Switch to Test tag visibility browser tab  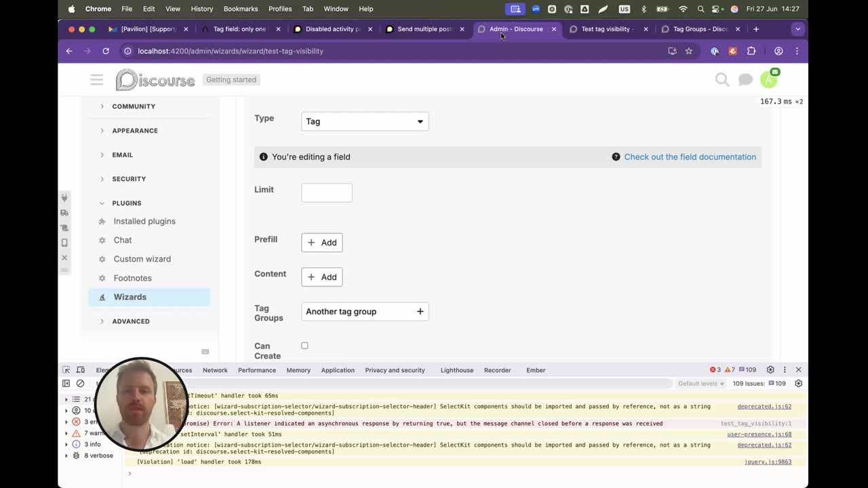point(607,29)
